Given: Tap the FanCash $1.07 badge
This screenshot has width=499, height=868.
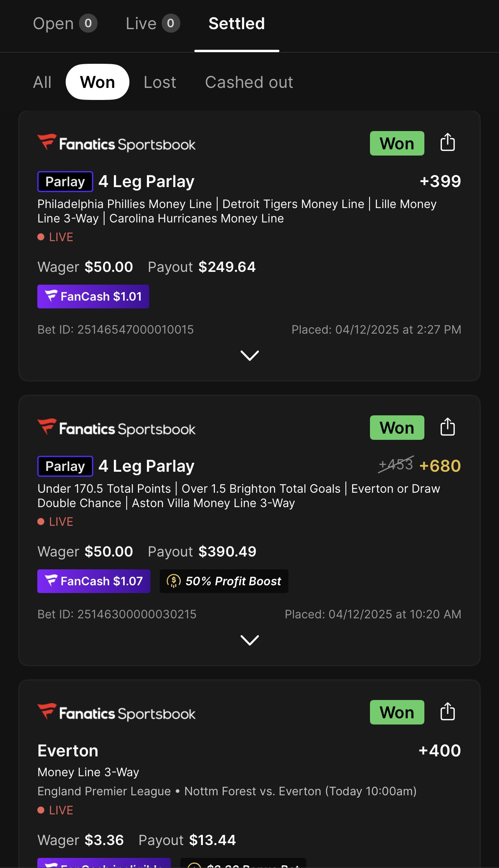Looking at the screenshot, I should [x=94, y=581].
